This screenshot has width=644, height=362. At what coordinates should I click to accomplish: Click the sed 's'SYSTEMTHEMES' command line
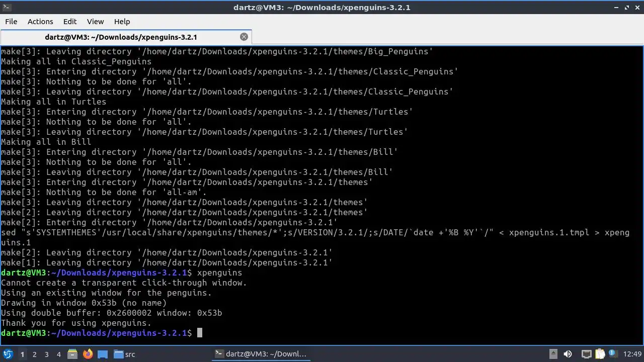click(315, 237)
